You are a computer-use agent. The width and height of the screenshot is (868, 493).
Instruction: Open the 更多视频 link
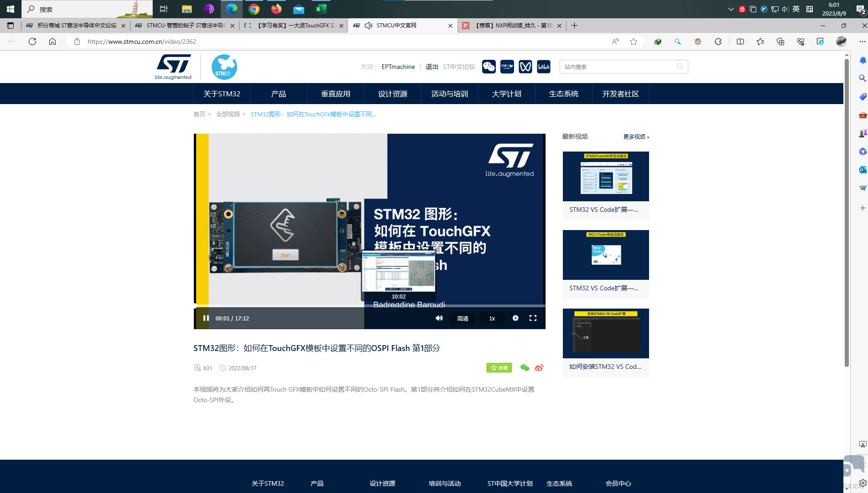636,137
